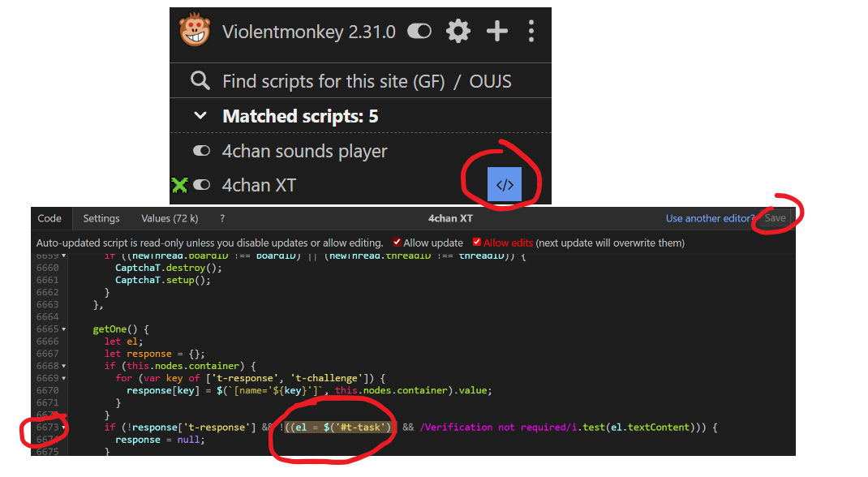
Task: Click the 4chan XT editor title
Action: [450, 218]
